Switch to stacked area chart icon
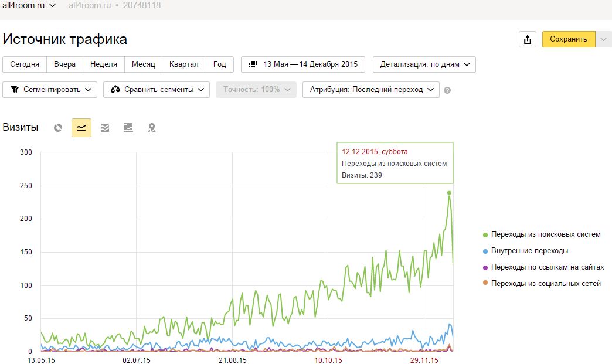612x364 pixels. point(105,128)
